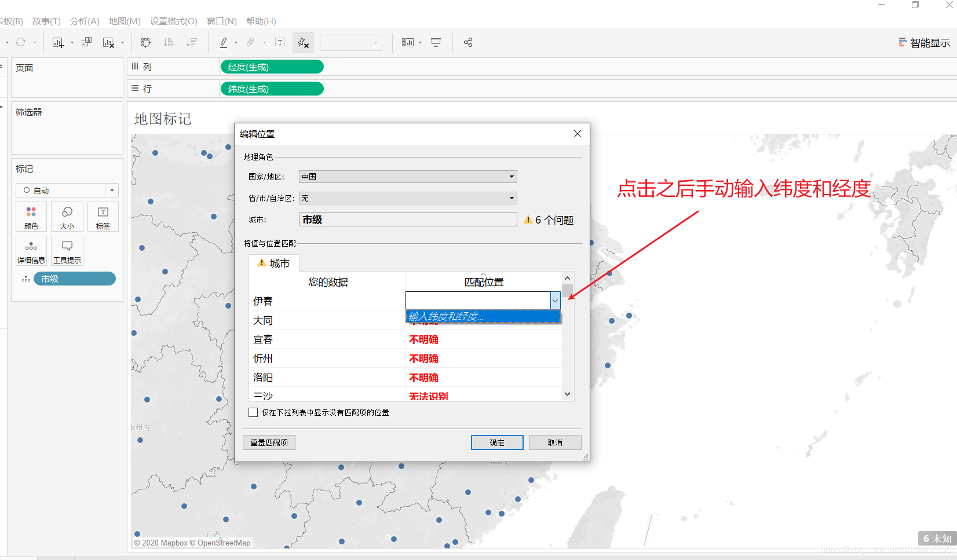
Task: Open the 分析(A) menu
Action: click(x=85, y=21)
